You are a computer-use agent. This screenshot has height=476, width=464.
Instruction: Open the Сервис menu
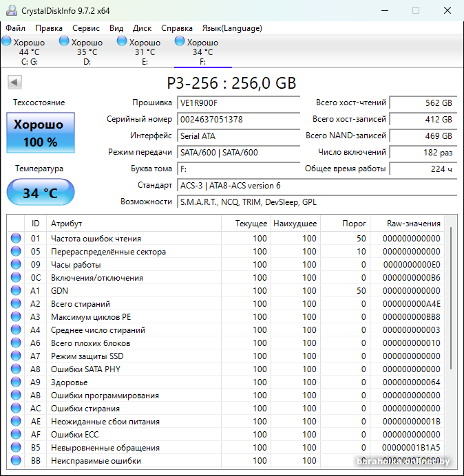[86, 28]
